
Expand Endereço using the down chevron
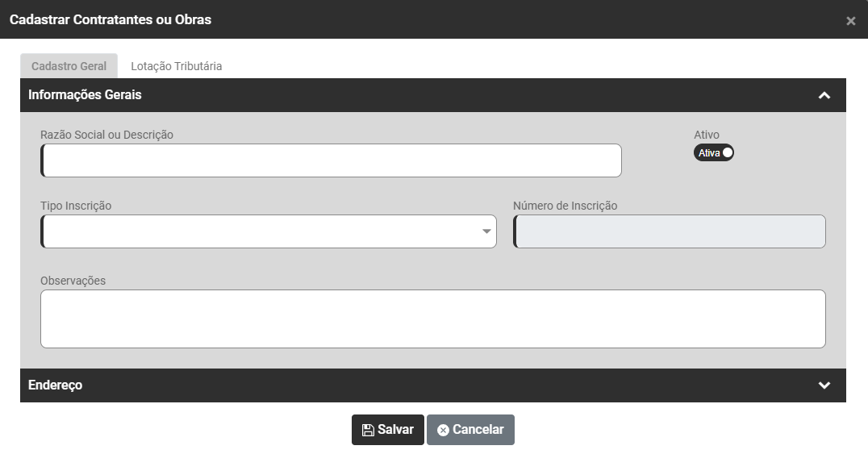(824, 385)
